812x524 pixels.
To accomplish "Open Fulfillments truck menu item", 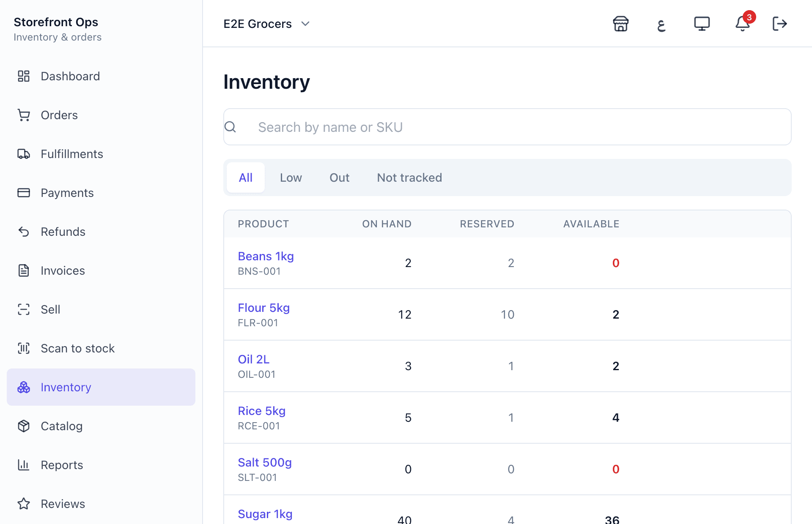I will pos(101,154).
